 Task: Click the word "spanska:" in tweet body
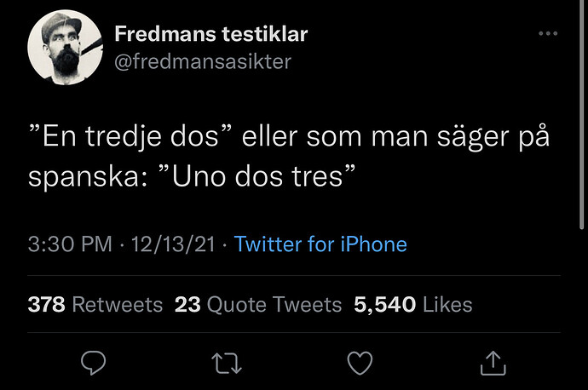[x=88, y=178]
